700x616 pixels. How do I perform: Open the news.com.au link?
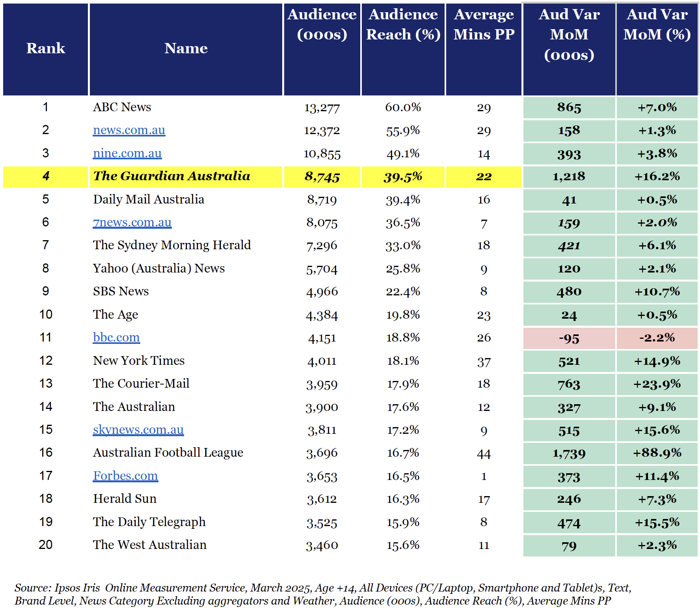(129, 130)
